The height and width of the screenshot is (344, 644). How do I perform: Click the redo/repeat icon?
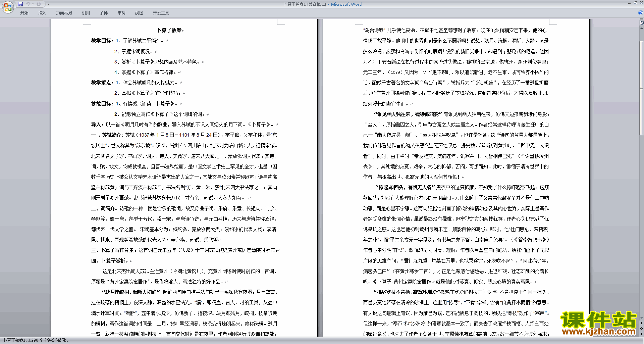coord(39,4)
